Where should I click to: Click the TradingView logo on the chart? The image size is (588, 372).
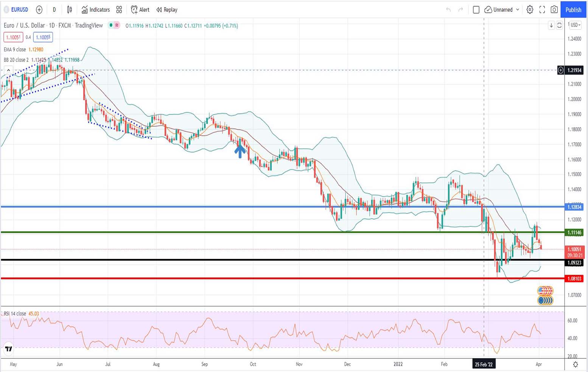(8, 349)
